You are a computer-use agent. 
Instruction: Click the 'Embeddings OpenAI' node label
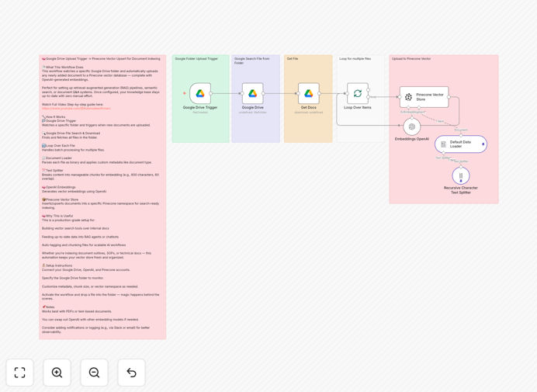click(x=412, y=139)
